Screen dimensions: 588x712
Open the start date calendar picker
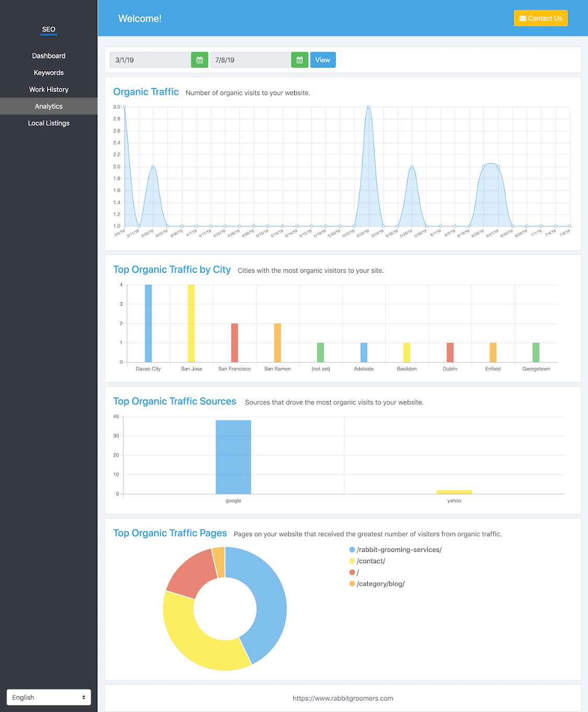pos(199,60)
